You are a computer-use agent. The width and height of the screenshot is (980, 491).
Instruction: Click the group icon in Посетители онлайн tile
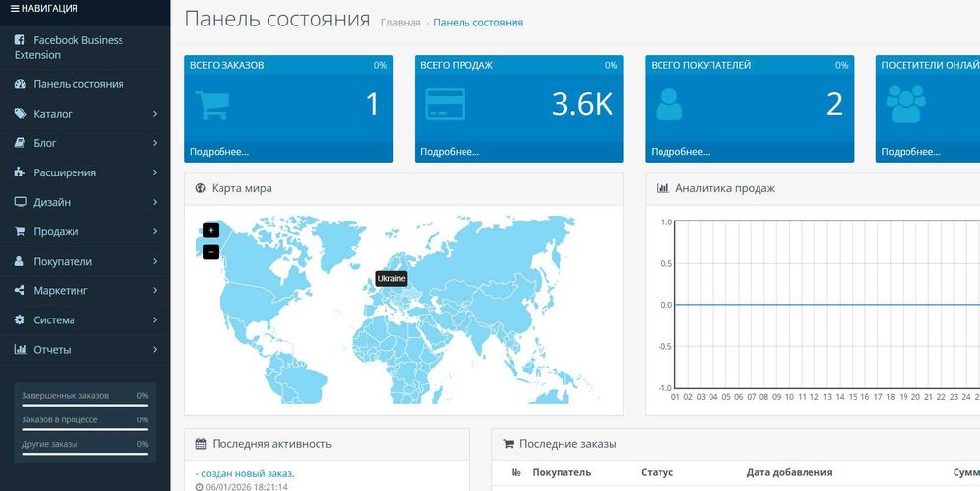(906, 104)
